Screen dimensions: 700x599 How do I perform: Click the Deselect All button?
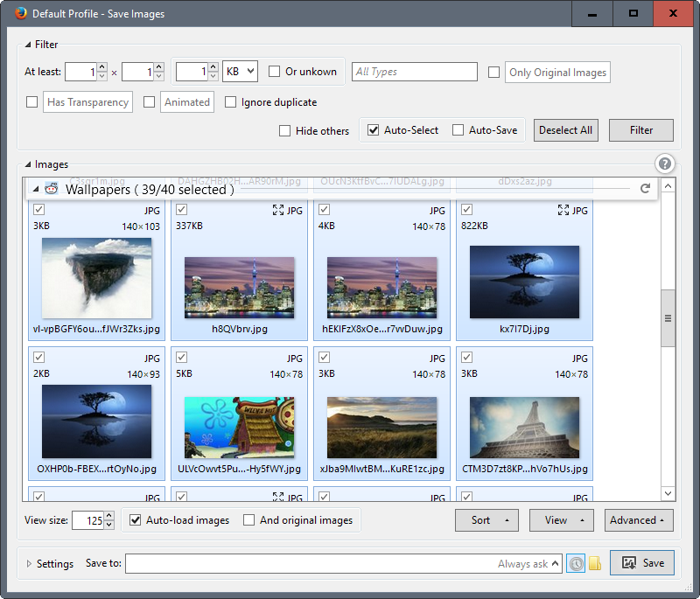tap(565, 130)
